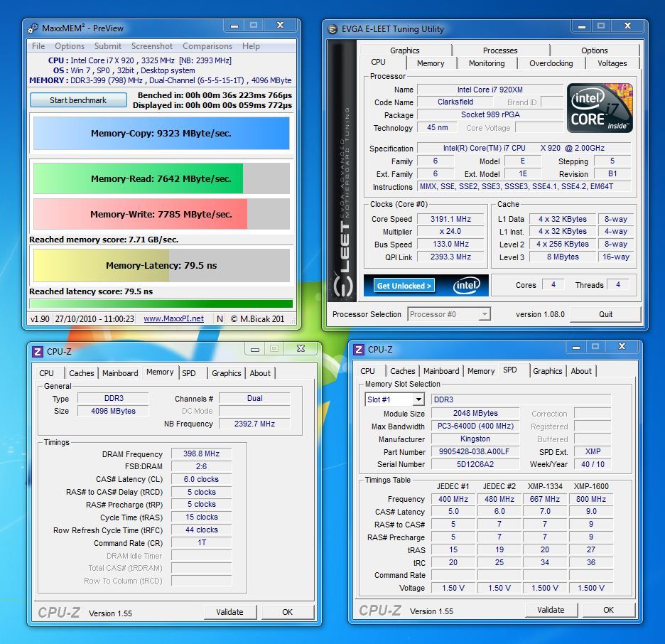Open CPU tab in left CPU-Z window
Image resolution: width=665 pixels, height=644 pixels.
tap(47, 373)
